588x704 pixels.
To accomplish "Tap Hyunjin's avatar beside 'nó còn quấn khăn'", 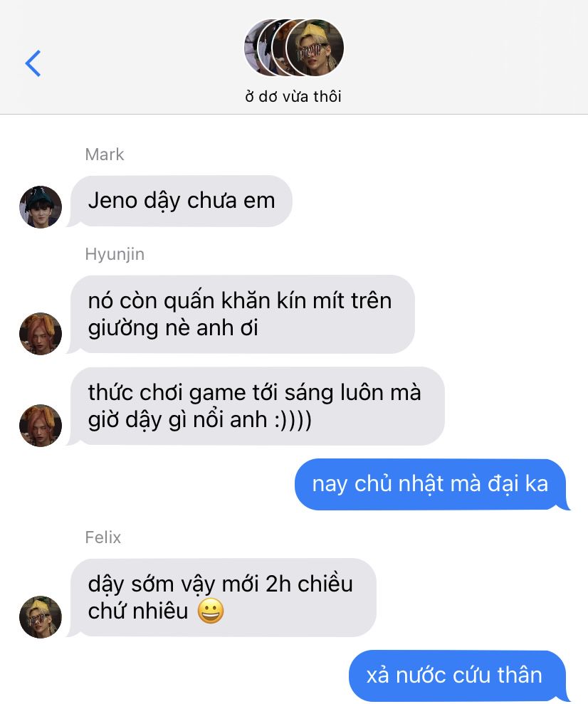I will pyautogui.click(x=41, y=334).
